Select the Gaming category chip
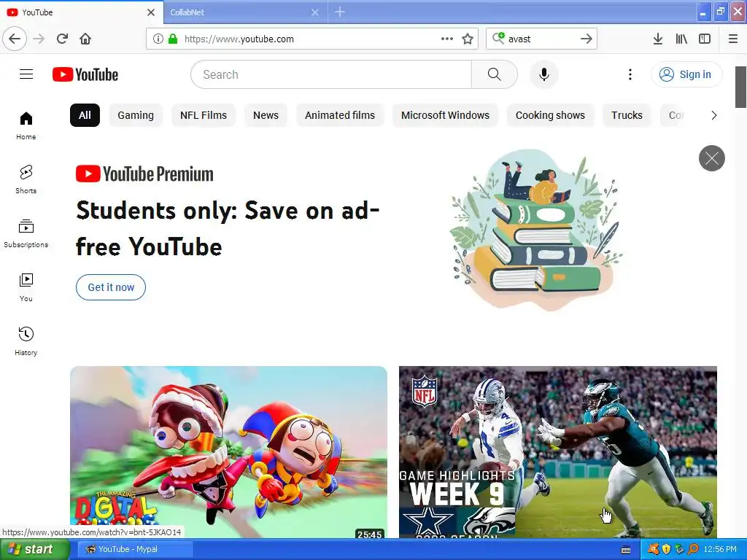 pyautogui.click(x=136, y=115)
